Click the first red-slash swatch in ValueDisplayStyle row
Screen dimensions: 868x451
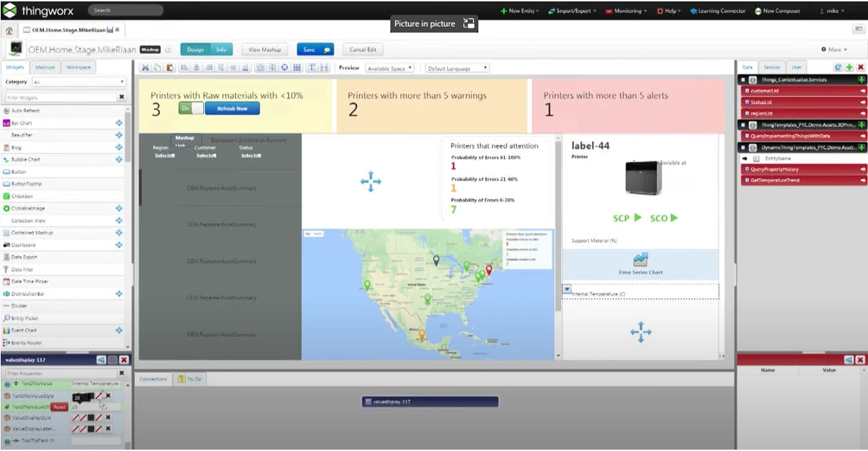[x=76, y=418]
